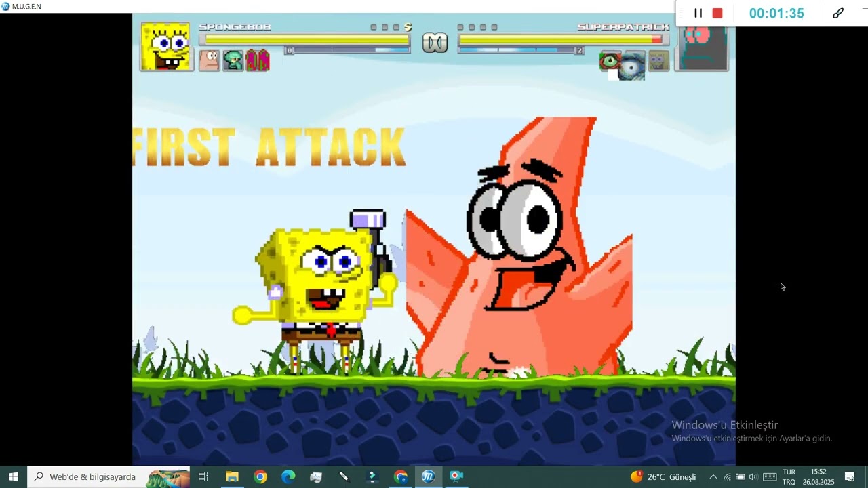Open the Windows Start menu
868x488 pixels.
click(x=13, y=476)
